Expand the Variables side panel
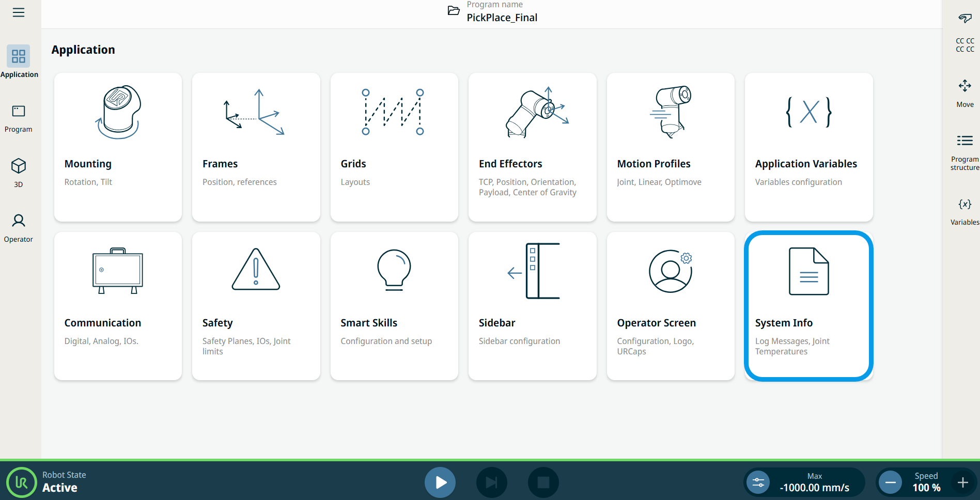This screenshot has height=500, width=980. click(965, 211)
